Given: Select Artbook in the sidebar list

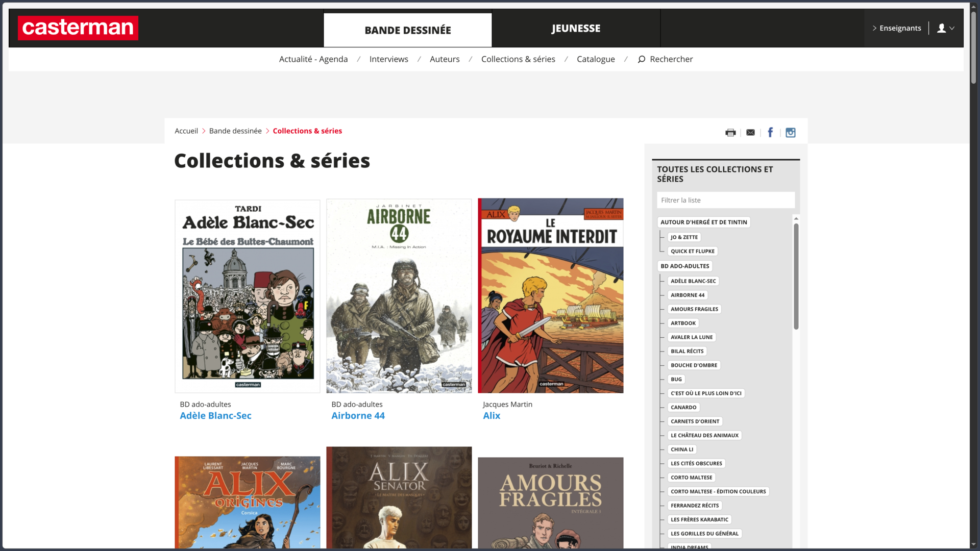Looking at the screenshot, I should pos(683,323).
